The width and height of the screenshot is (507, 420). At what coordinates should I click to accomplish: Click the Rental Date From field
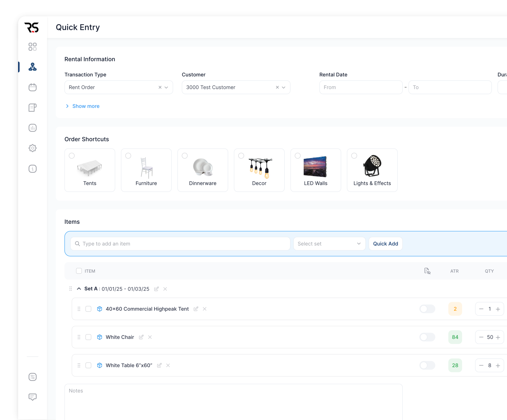361,87
